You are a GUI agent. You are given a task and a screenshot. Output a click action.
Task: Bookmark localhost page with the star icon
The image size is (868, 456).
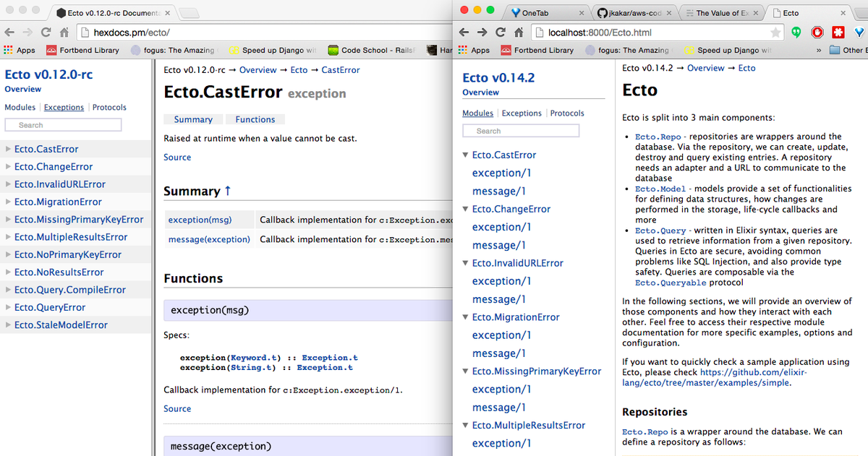pyautogui.click(x=775, y=33)
